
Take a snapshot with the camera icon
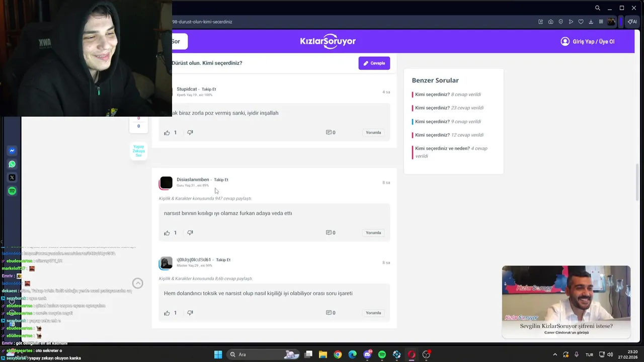550,22
